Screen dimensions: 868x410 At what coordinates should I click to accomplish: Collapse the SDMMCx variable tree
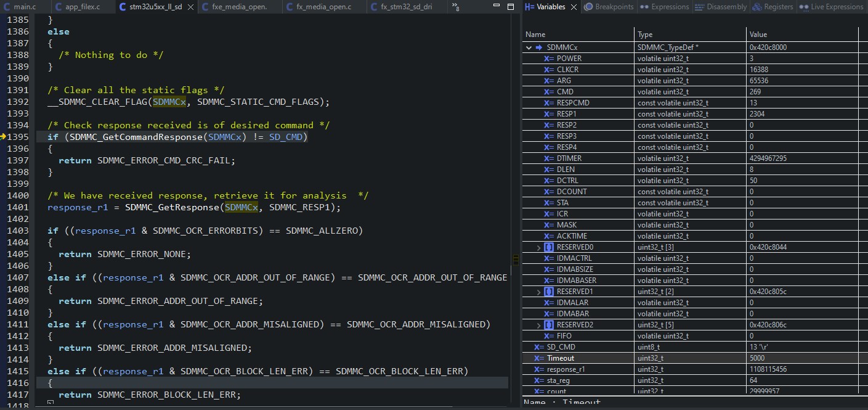[x=529, y=47]
